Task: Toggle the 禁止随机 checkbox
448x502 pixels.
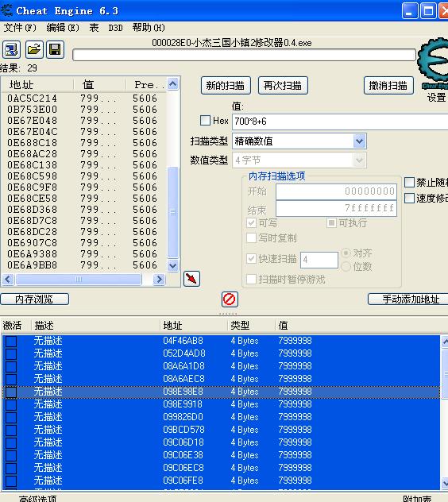Action: point(409,183)
